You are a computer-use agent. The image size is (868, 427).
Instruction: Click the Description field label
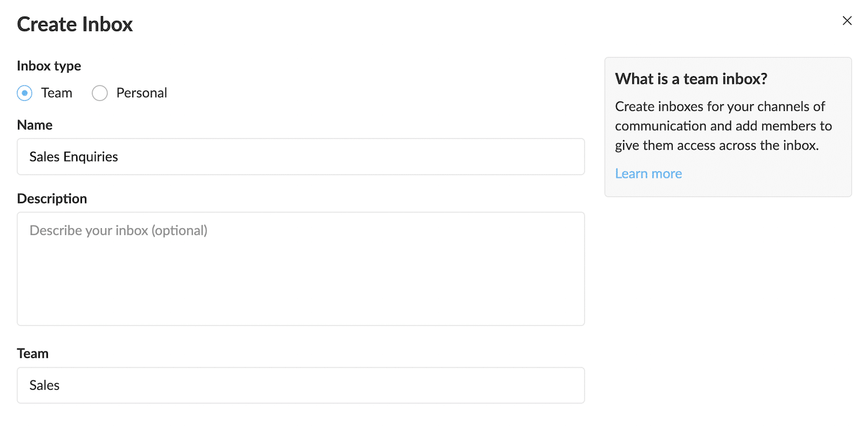51,198
